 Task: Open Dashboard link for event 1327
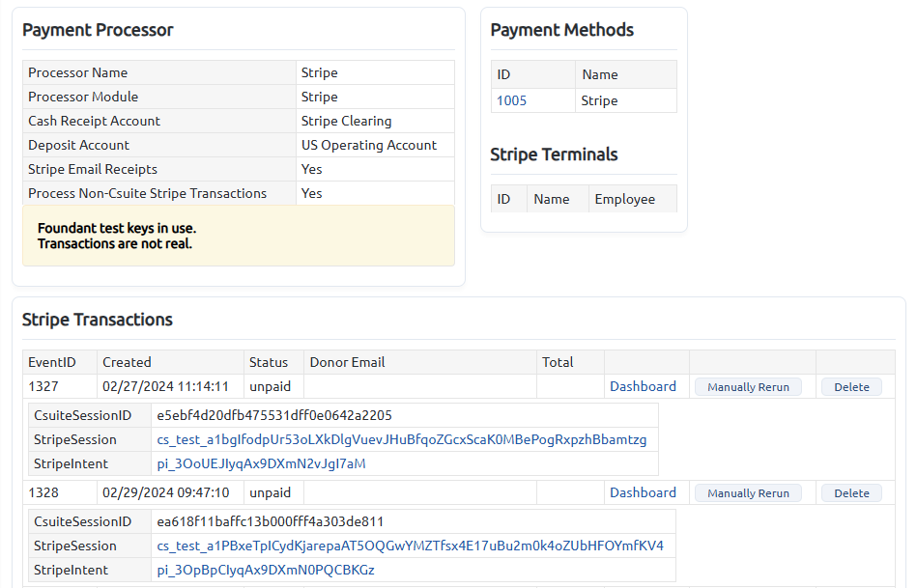643,386
